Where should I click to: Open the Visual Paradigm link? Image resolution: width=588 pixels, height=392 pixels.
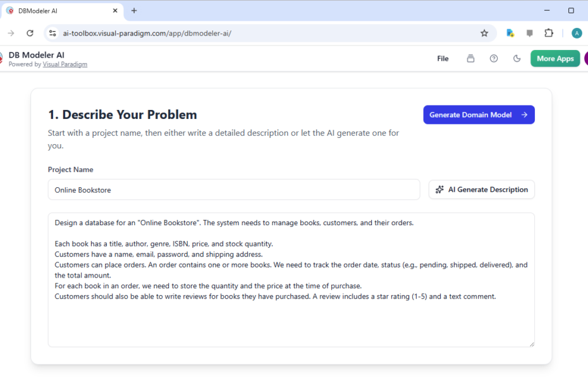point(64,64)
